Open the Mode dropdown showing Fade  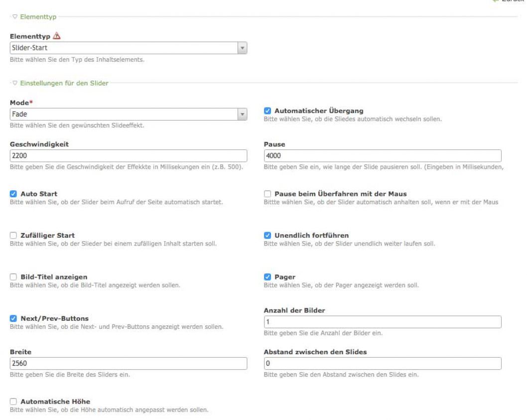[x=129, y=114]
